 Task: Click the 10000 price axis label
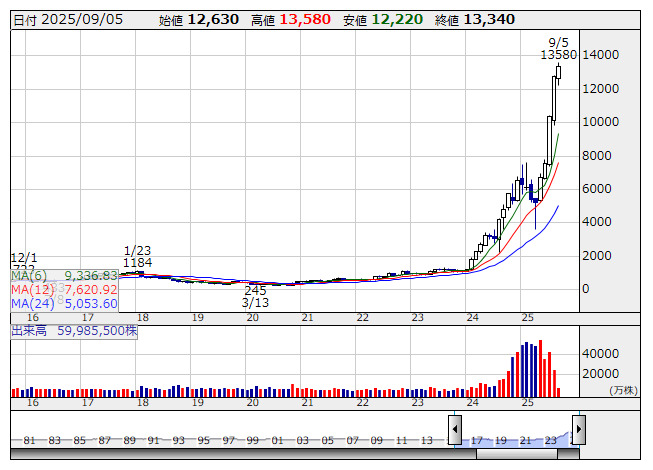pyautogui.click(x=601, y=122)
